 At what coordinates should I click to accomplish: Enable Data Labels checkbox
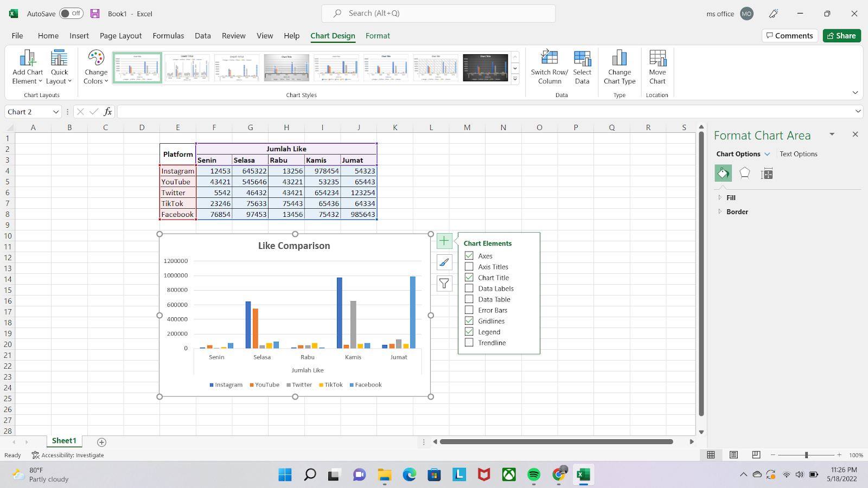[469, 288]
